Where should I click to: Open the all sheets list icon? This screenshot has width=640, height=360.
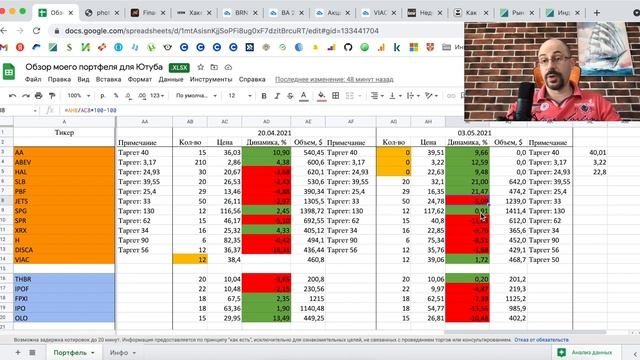coord(32,352)
